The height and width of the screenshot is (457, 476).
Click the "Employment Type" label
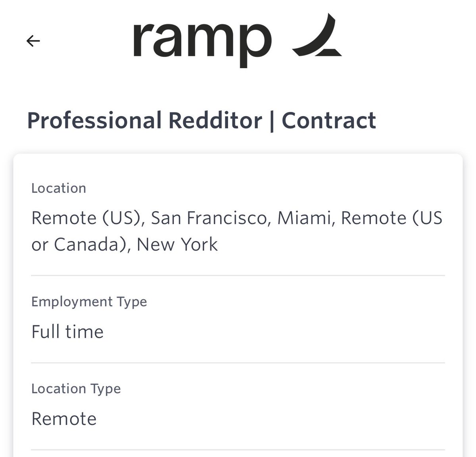click(89, 302)
